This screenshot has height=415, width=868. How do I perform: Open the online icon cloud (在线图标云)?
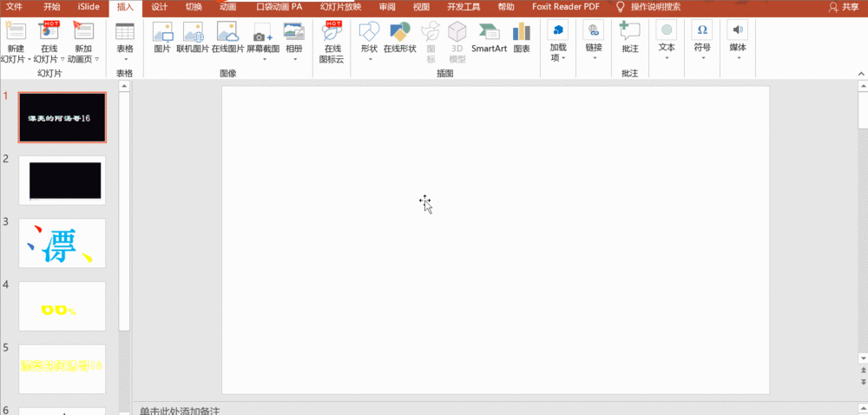(332, 31)
